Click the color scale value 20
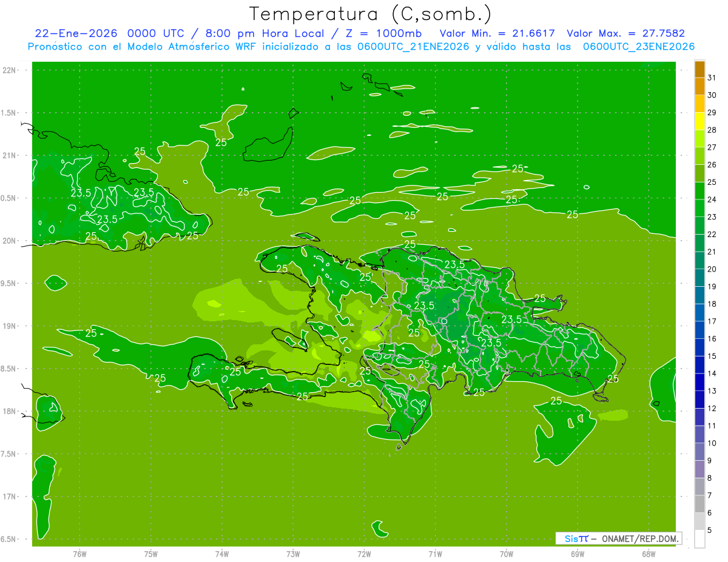The width and height of the screenshot is (728, 562). pos(712,269)
